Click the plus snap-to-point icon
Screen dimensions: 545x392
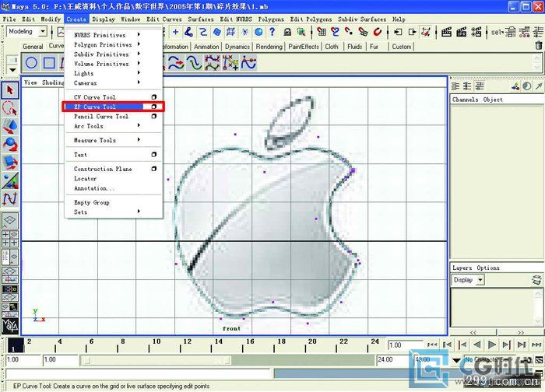175,32
